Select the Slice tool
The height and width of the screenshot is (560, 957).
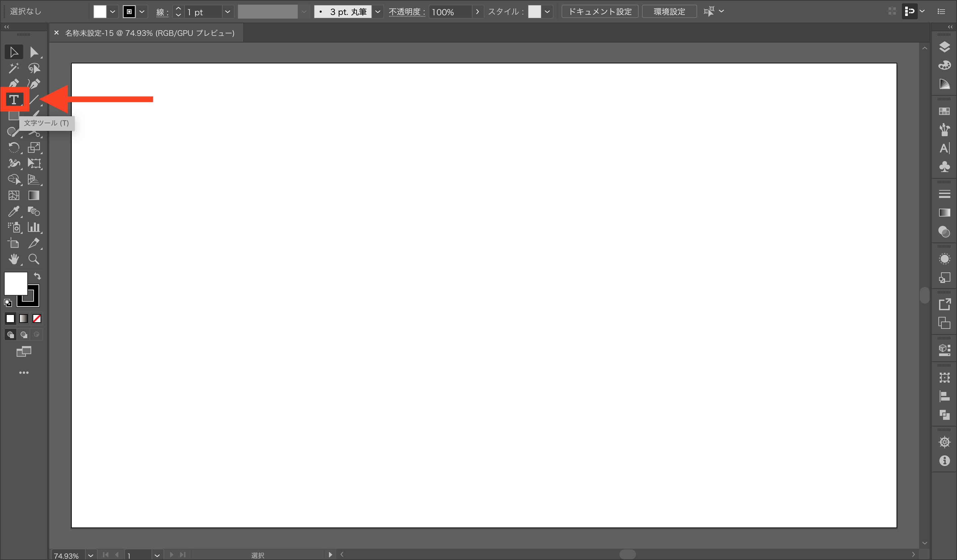(x=34, y=243)
